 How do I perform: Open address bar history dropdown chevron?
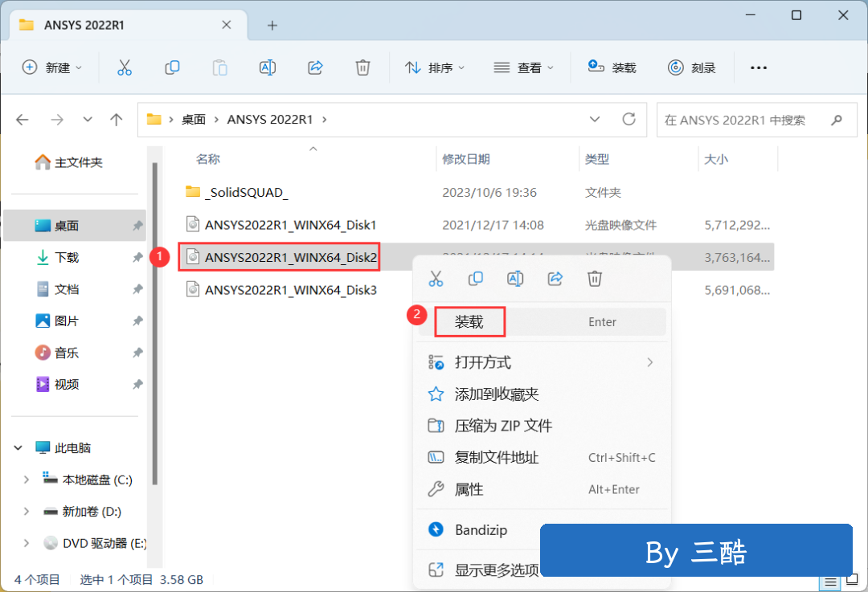click(x=595, y=120)
